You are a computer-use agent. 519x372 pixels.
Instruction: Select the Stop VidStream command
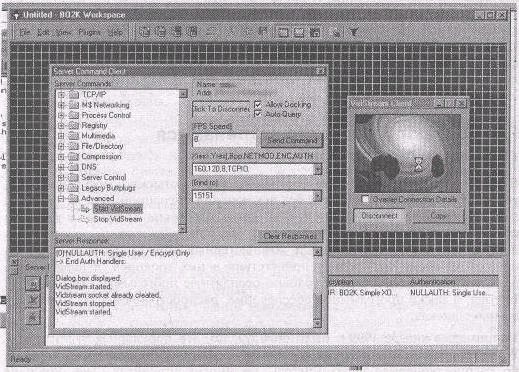point(118,219)
